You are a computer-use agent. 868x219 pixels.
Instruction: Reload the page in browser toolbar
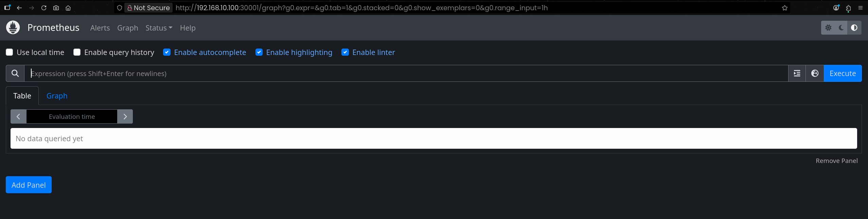(44, 8)
